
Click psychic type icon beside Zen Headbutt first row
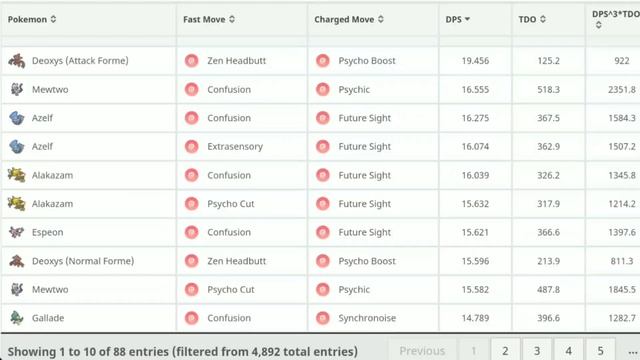tap(191, 61)
